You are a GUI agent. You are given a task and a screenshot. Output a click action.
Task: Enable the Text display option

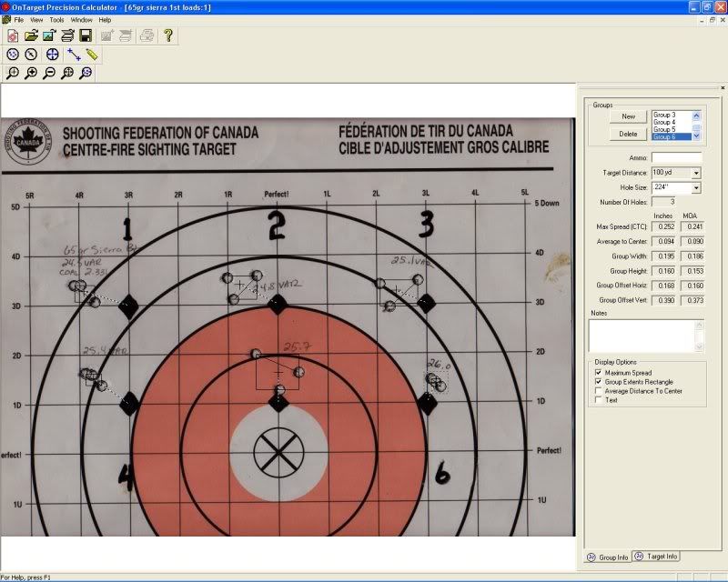click(x=599, y=399)
